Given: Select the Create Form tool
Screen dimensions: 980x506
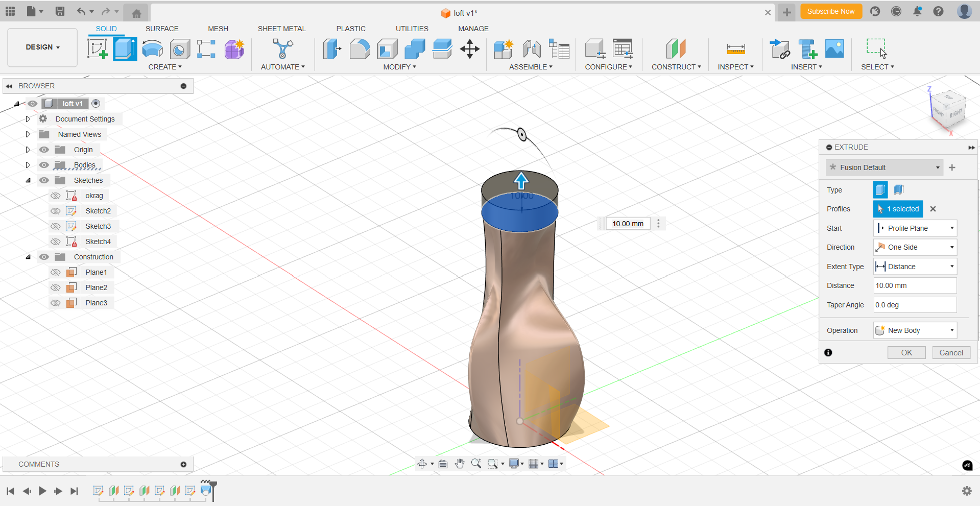Looking at the screenshot, I should [x=234, y=49].
